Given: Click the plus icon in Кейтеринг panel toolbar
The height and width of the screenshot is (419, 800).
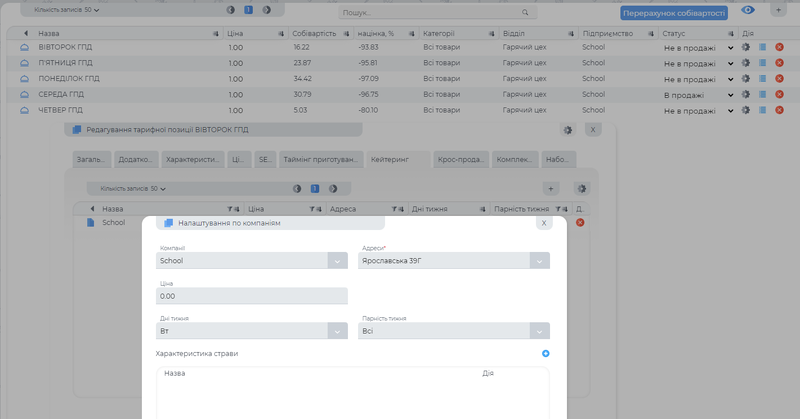Looking at the screenshot, I should point(550,188).
